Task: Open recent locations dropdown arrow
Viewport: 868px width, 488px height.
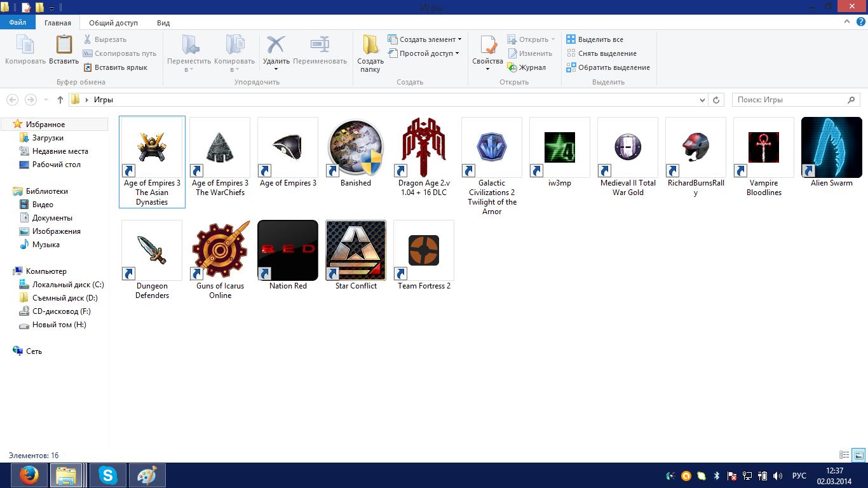Action: (46, 100)
